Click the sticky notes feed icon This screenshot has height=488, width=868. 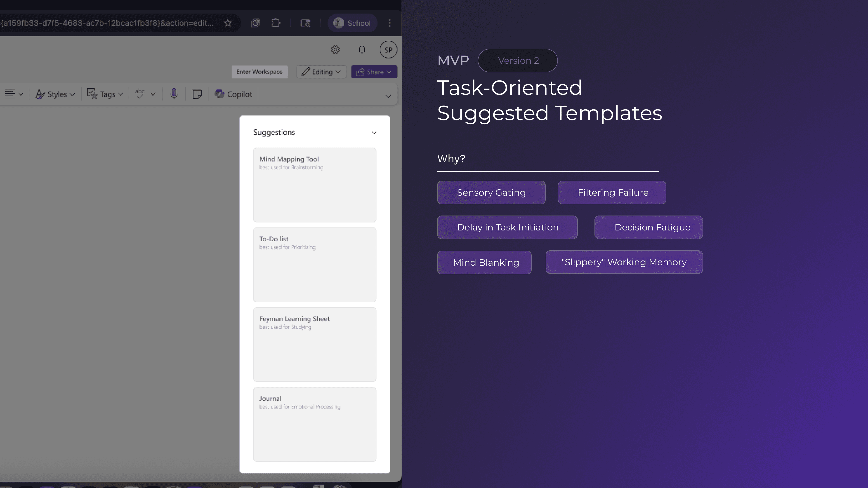(196, 94)
